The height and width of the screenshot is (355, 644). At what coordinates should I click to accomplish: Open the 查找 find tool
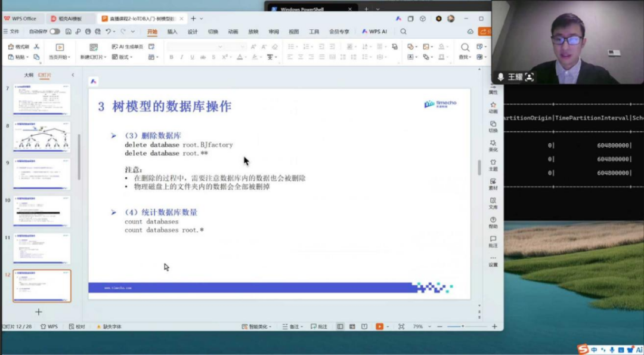pyautogui.click(x=465, y=51)
